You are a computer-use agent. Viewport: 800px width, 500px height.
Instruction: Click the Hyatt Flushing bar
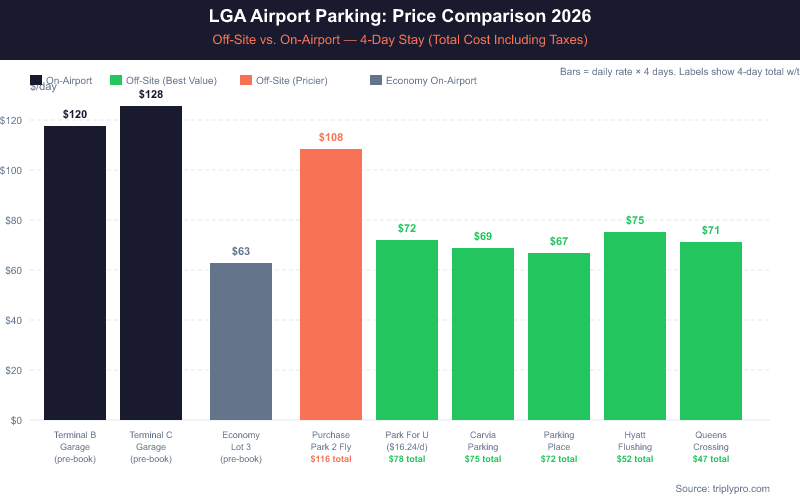(x=635, y=325)
